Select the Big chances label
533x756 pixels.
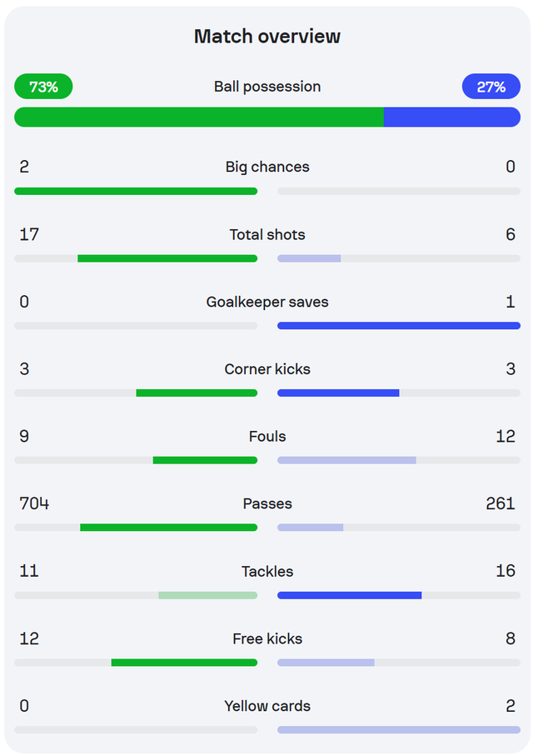click(267, 167)
